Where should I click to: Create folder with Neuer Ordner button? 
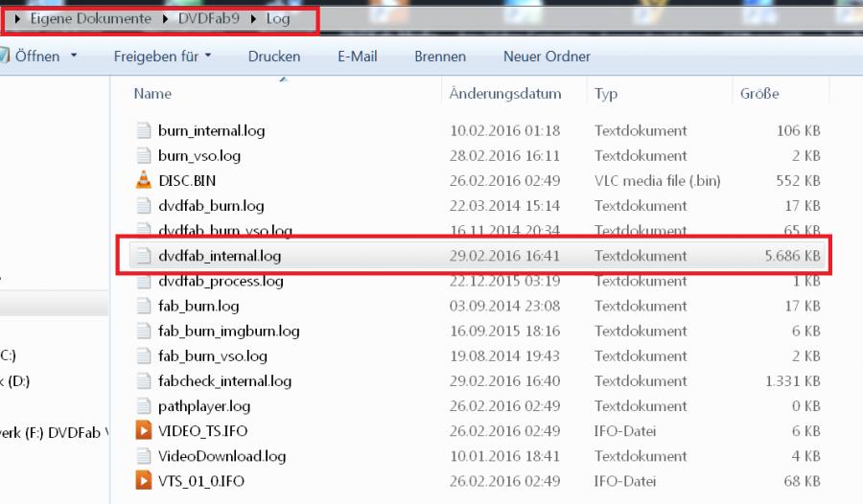[x=547, y=57]
